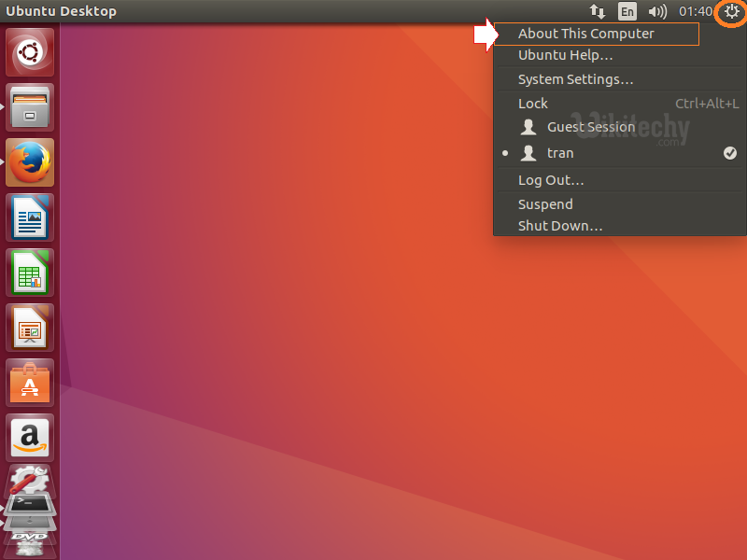747x560 pixels.
Task: Open LibreOffice Calc spreadsheet icon
Action: pyautogui.click(x=31, y=273)
